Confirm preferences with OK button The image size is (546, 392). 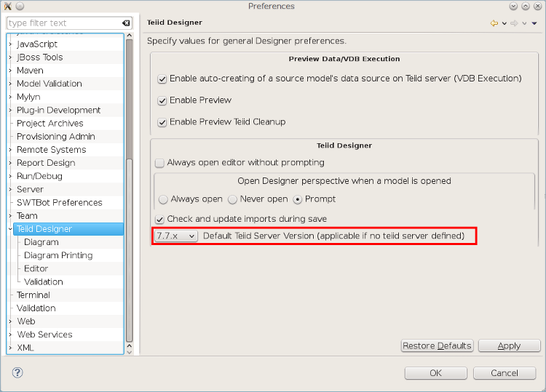(435, 373)
